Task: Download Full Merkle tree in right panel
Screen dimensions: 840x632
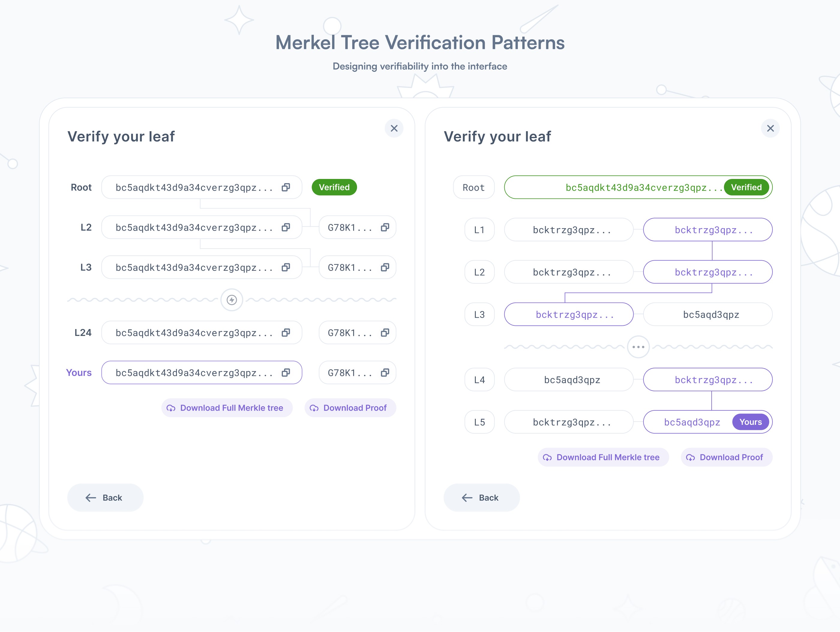Action: pyautogui.click(x=603, y=457)
